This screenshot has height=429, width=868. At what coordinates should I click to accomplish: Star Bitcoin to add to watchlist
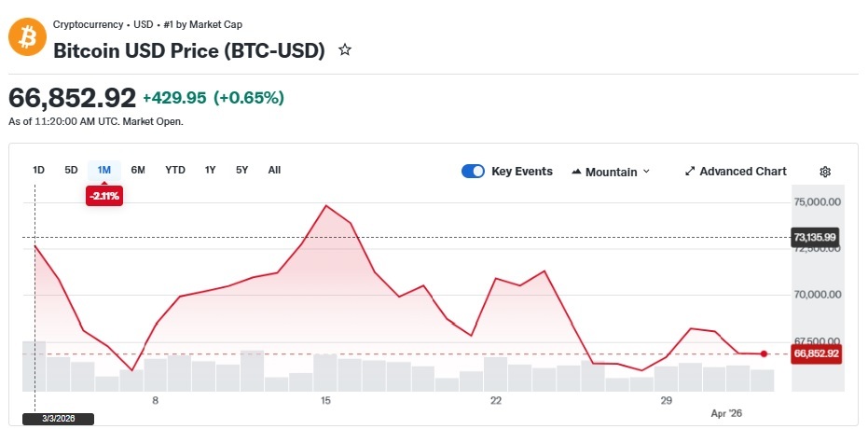click(345, 50)
